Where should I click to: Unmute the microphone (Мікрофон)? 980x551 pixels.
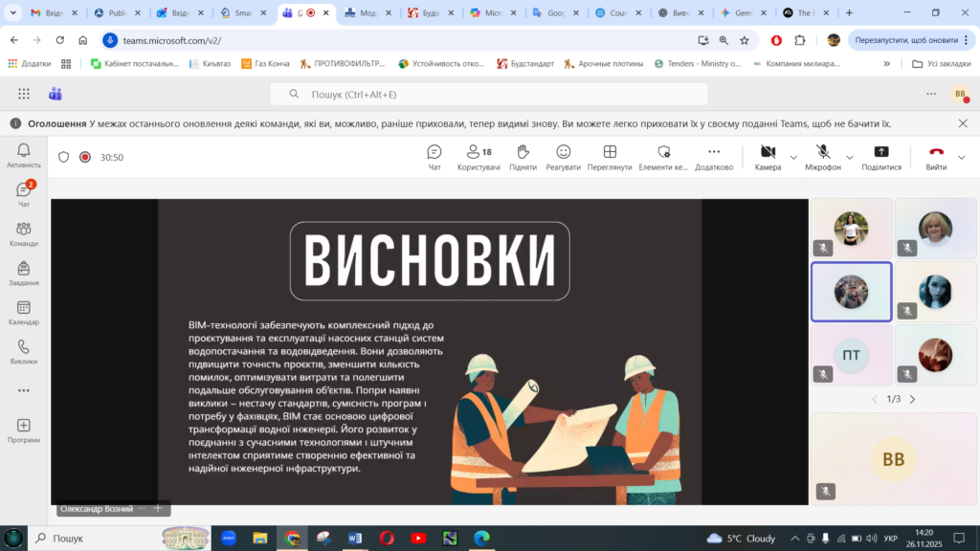click(x=823, y=157)
